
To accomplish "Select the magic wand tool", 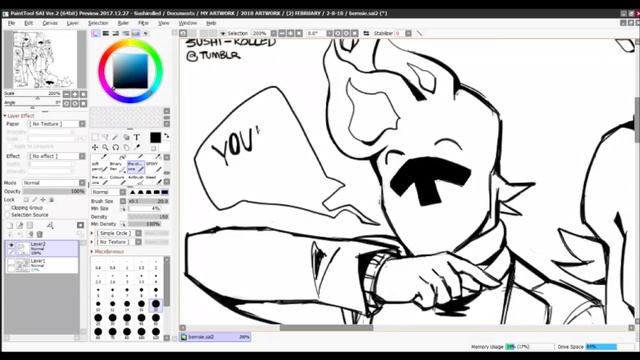I will (116, 138).
